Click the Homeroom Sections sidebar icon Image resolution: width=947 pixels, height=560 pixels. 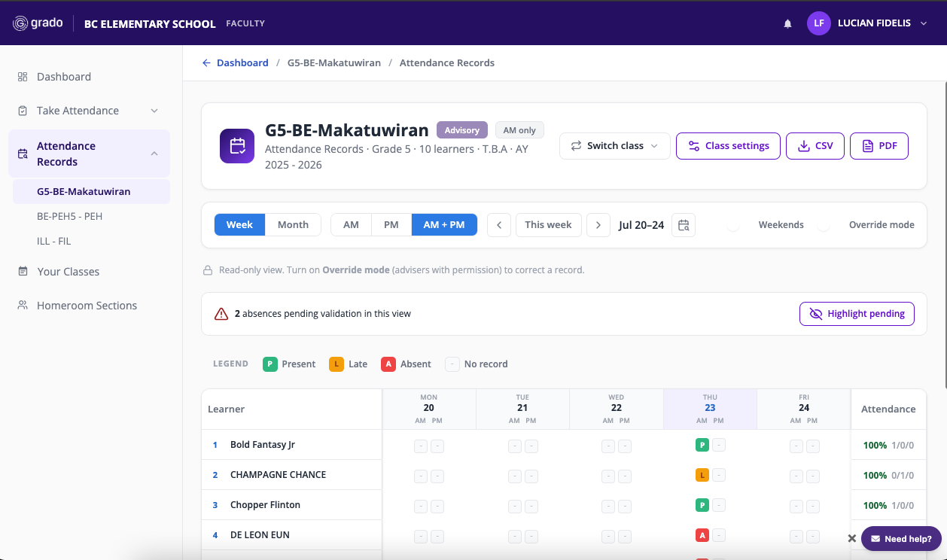point(23,306)
